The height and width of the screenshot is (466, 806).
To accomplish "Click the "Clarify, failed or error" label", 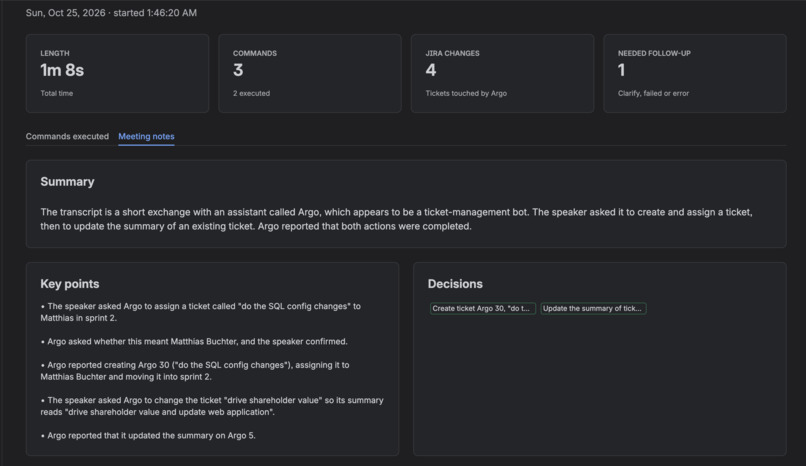I will tap(653, 93).
